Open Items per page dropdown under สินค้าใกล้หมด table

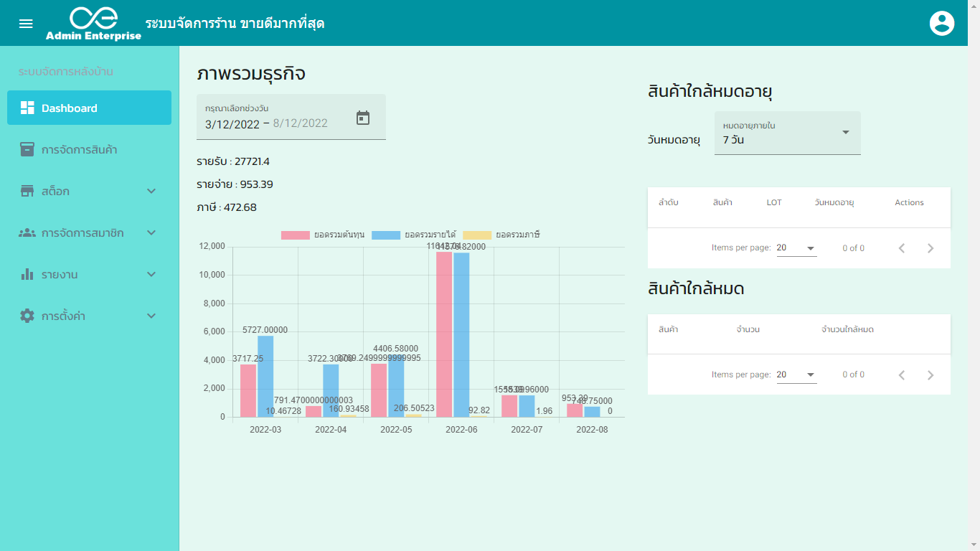point(796,374)
